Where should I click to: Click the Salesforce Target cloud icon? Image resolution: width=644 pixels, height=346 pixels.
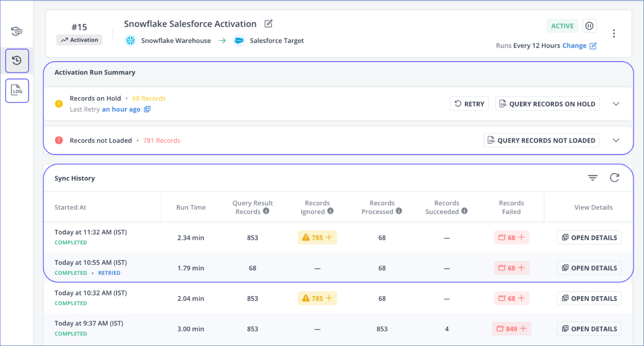pyautogui.click(x=239, y=41)
